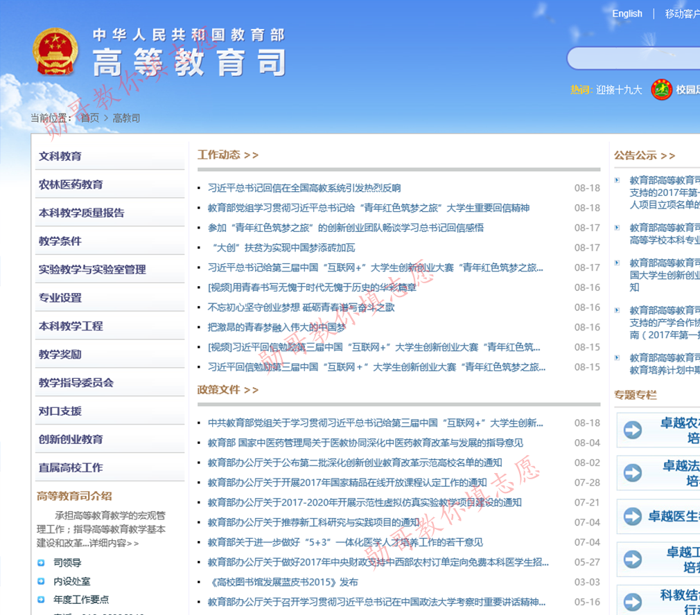Open article 参加青年红色筑梦之旅的创新创业团队畅谈

pyautogui.click(x=346, y=228)
